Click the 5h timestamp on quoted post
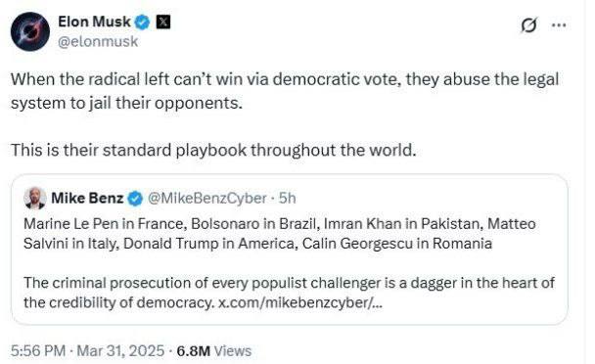Screen dimensions: 595x364 (288, 199)
